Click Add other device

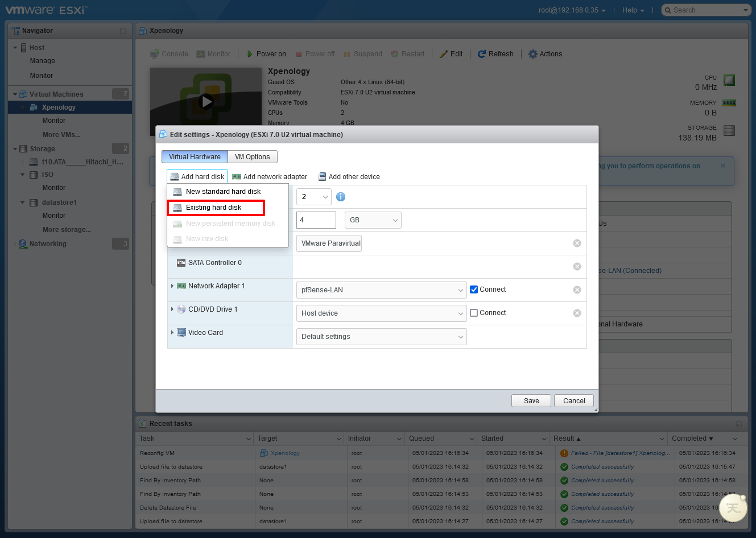coord(349,177)
